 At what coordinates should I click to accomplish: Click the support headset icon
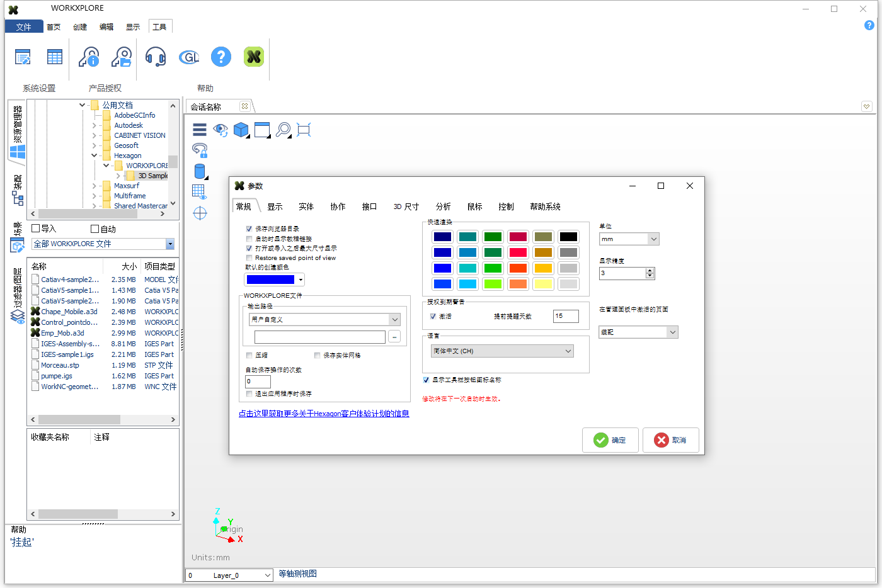pyautogui.click(x=156, y=57)
